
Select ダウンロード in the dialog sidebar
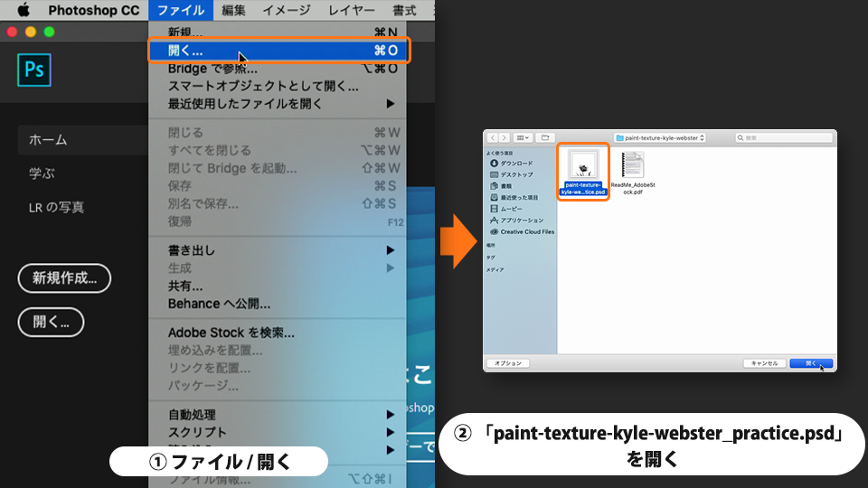(x=511, y=164)
